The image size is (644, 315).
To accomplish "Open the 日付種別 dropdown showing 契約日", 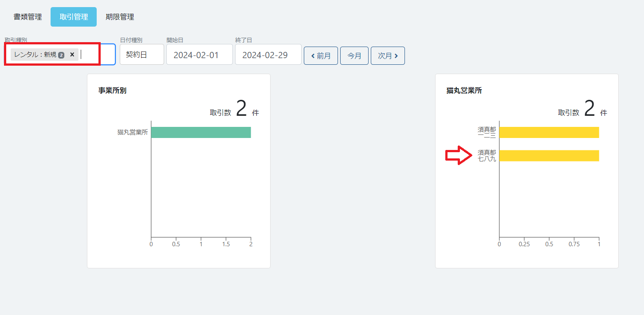I will tap(141, 55).
